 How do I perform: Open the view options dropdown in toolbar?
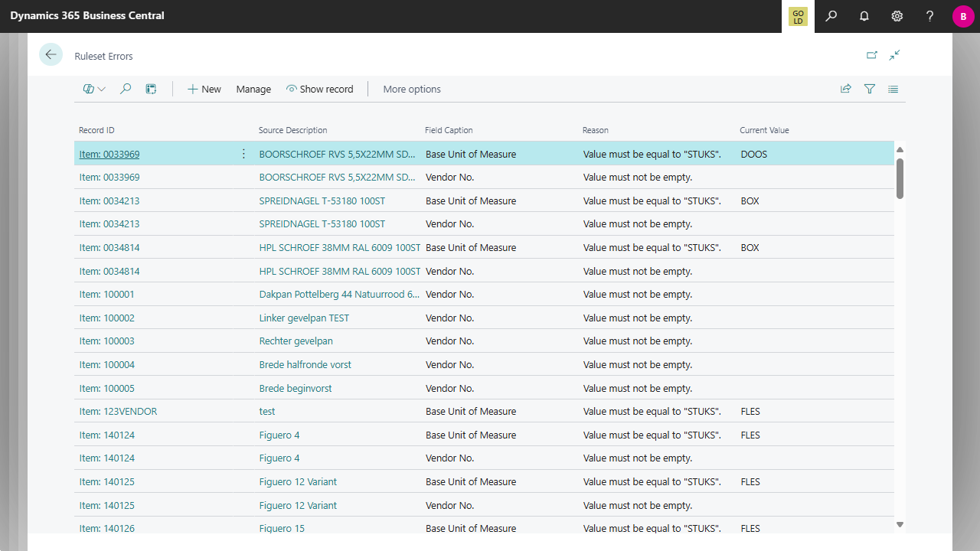click(94, 89)
